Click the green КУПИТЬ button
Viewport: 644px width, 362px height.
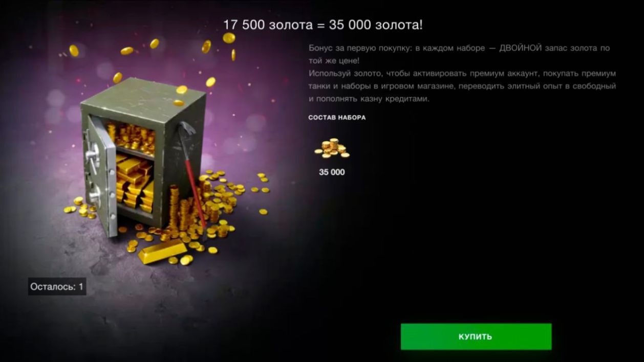coord(476,336)
